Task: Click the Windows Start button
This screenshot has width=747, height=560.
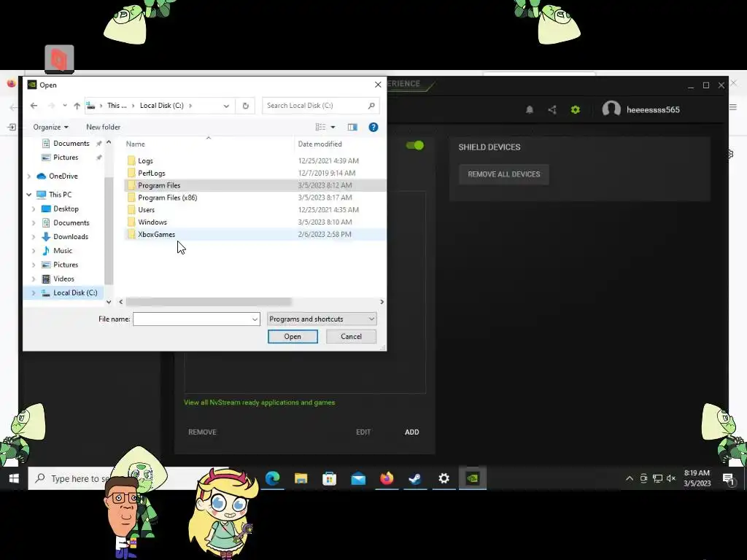Action: pos(14,478)
